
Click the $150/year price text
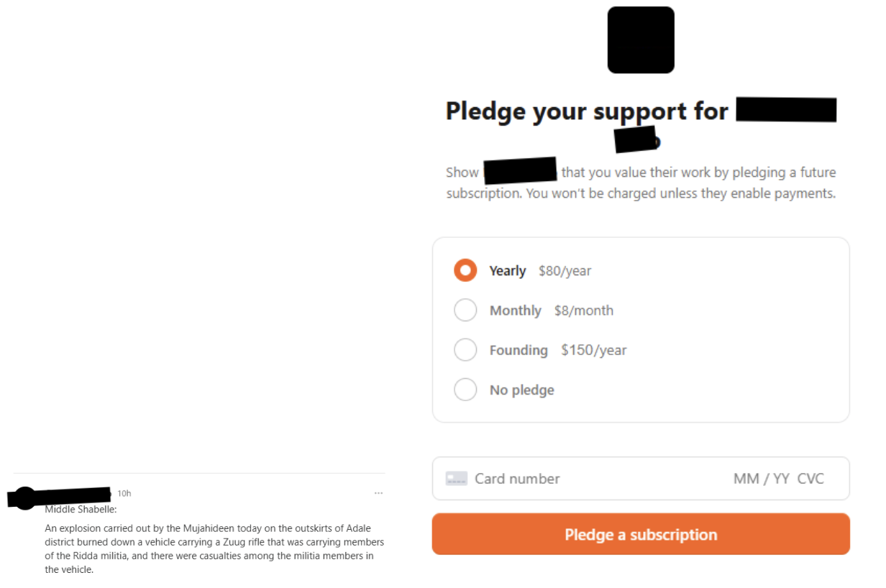[593, 350]
